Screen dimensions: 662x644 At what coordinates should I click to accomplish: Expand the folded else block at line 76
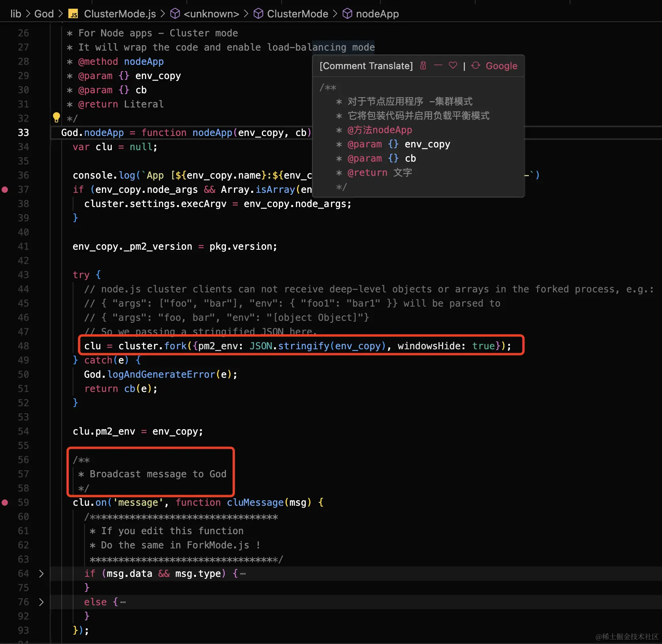41,602
